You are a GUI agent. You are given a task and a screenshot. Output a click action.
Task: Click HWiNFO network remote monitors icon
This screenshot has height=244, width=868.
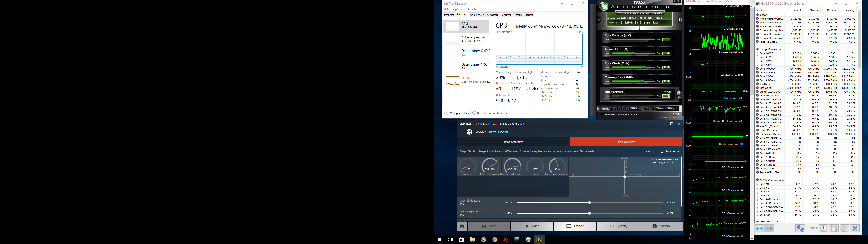pos(800,228)
